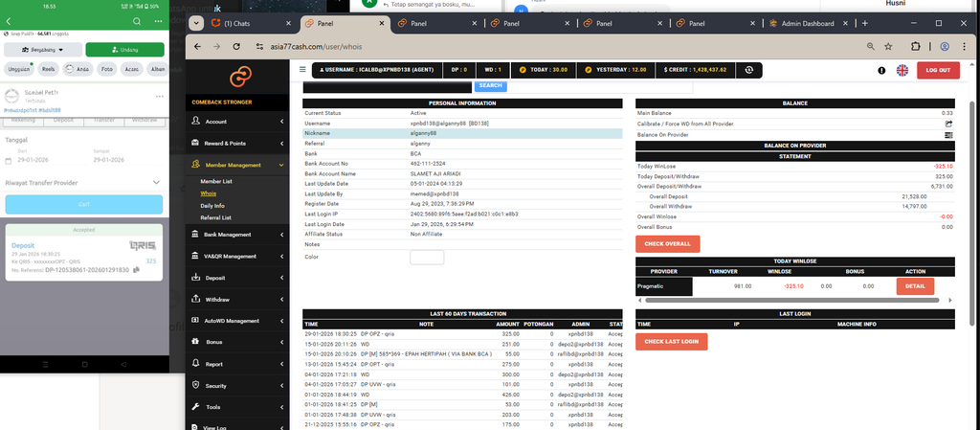Tap Reels chip in phone window
Screen dimensions: 980x430
pyautogui.click(x=48, y=69)
